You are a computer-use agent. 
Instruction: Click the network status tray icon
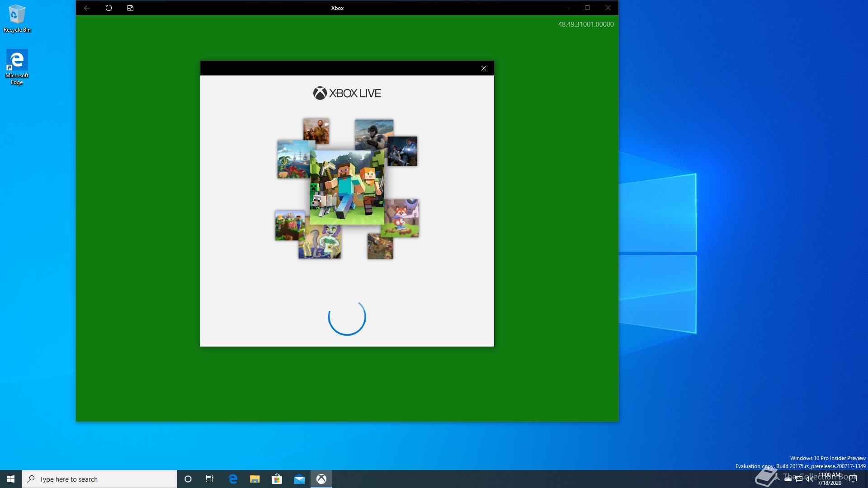pyautogui.click(x=799, y=479)
